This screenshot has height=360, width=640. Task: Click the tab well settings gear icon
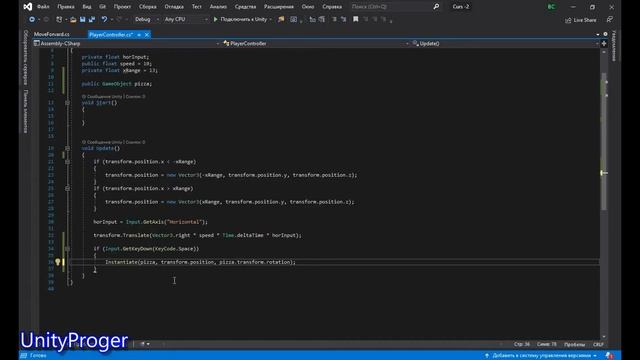pyautogui.click(x=605, y=34)
